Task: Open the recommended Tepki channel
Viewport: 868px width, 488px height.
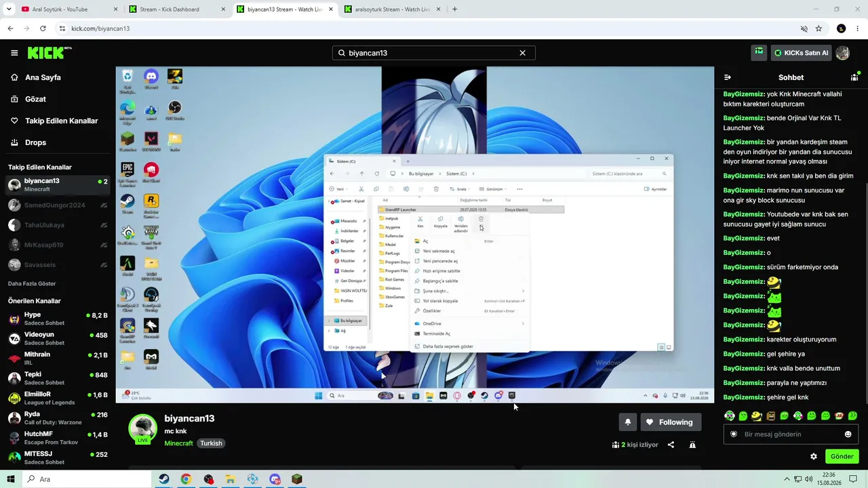Action: (58, 378)
